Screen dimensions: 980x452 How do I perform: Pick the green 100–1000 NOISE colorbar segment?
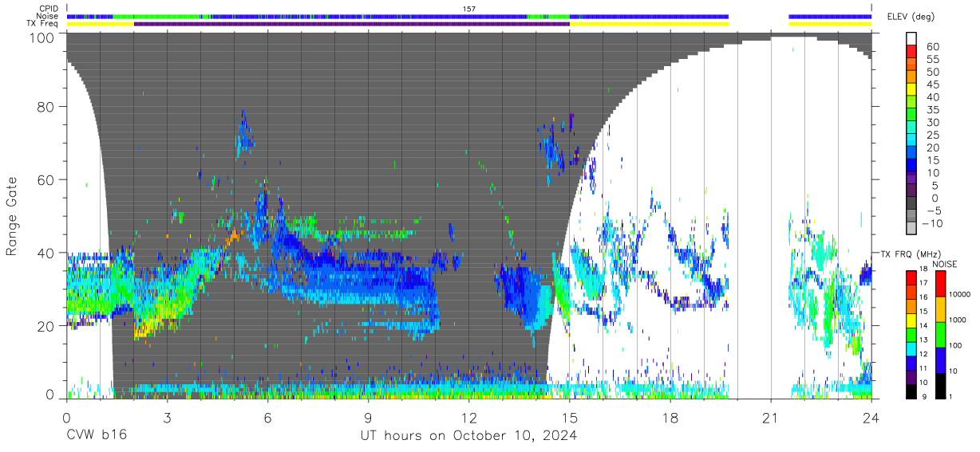coord(941,334)
